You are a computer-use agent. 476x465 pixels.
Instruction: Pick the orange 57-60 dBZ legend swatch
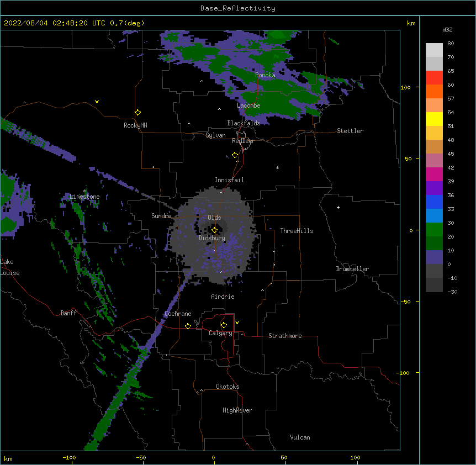pyautogui.click(x=434, y=91)
